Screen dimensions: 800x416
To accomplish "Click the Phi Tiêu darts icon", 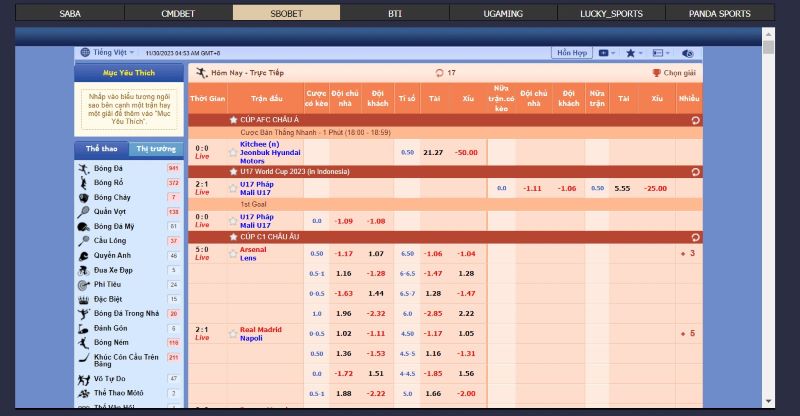I will pos(82,284).
